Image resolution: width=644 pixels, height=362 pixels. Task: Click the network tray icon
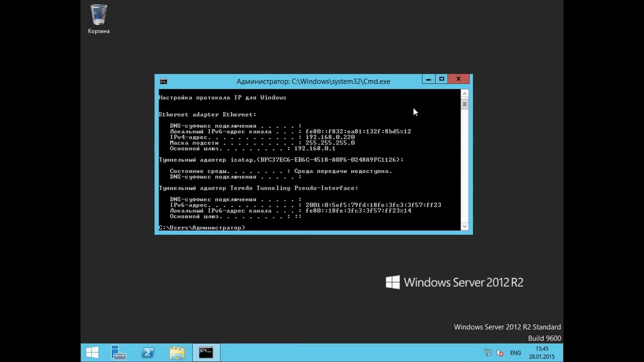click(x=488, y=353)
